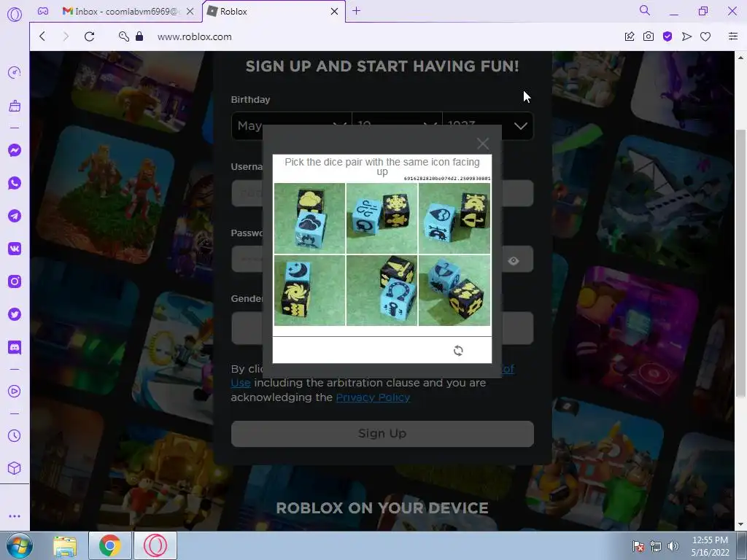The image size is (747, 560).
Task: Open the Windows Start menu
Action: (x=19, y=545)
